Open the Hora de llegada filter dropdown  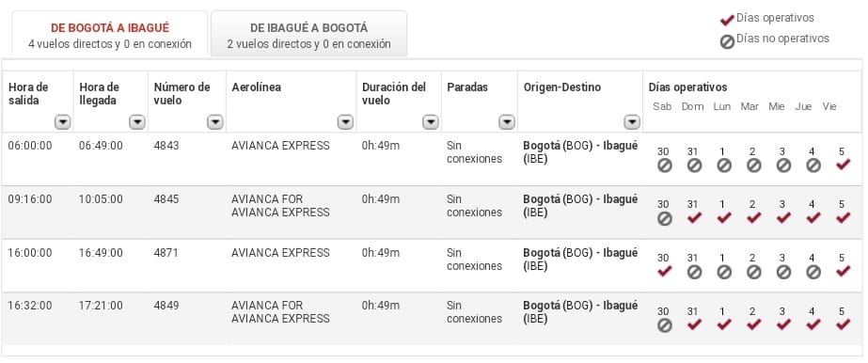[x=137, y=123]
